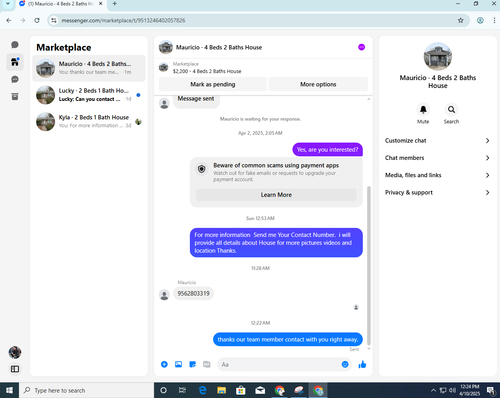Reload the page in browser toolbar

click(x=37, y=20)
